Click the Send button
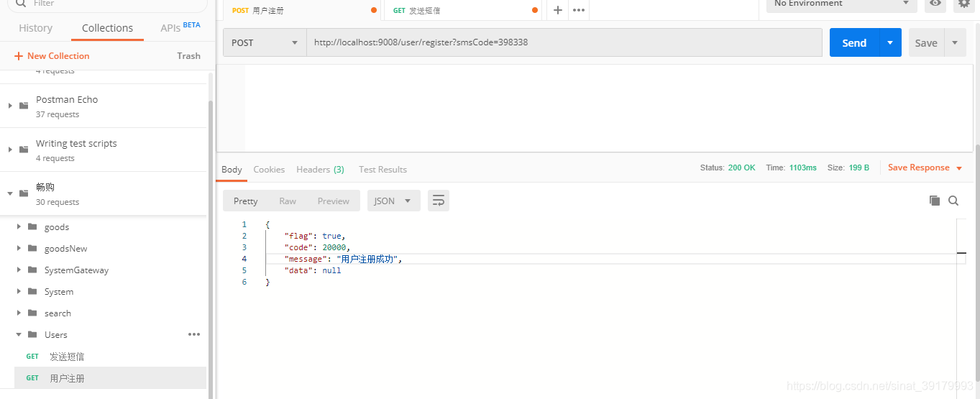 (854, 42)
